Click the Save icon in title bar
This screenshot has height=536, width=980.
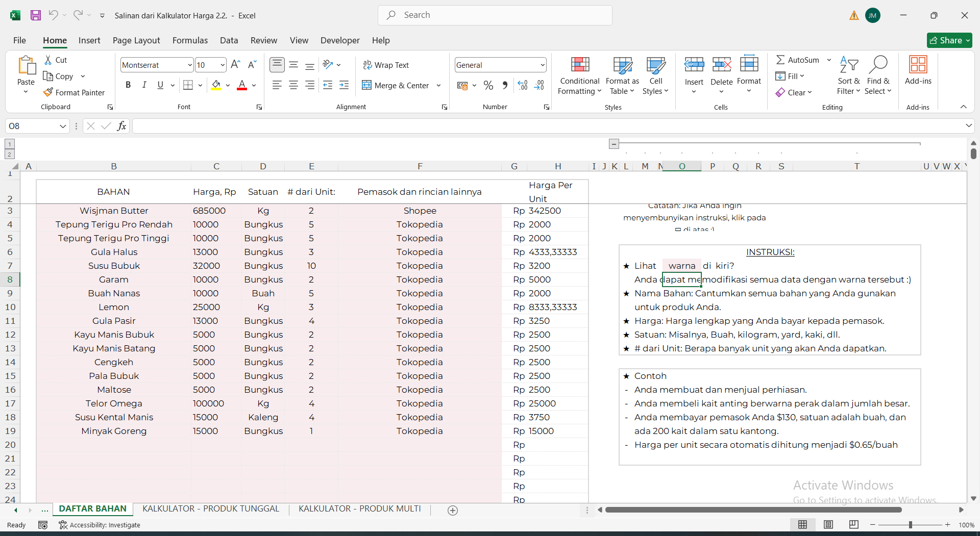(x=35, y=15)
